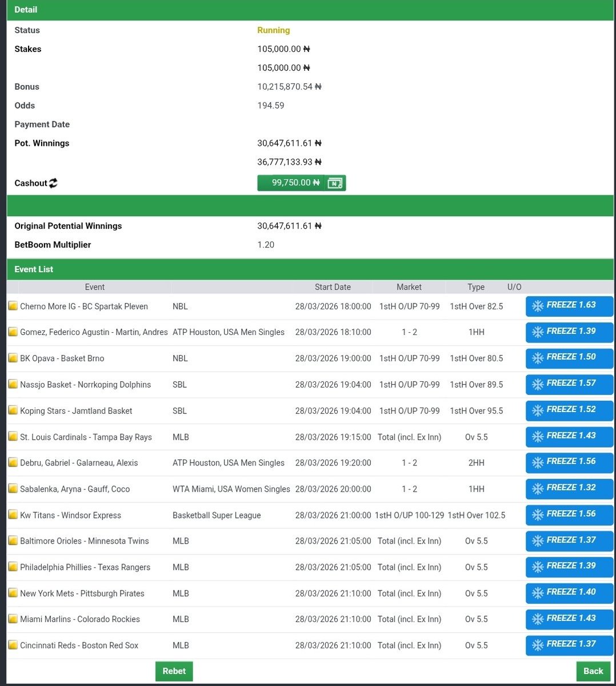
Task: Click yellow status icon for Philadelphia Phillies
Action: click(13, 567)
